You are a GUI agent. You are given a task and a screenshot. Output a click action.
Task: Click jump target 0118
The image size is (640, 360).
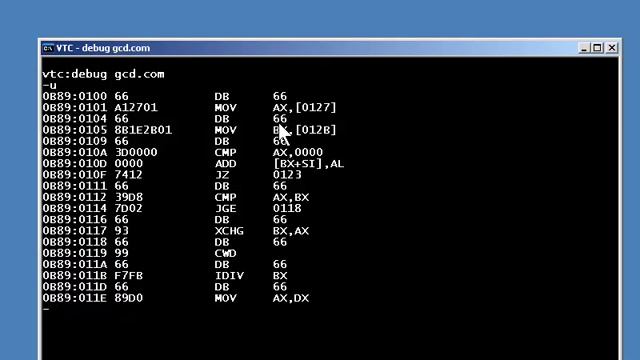pyautogui.click(x=287, y=209)
